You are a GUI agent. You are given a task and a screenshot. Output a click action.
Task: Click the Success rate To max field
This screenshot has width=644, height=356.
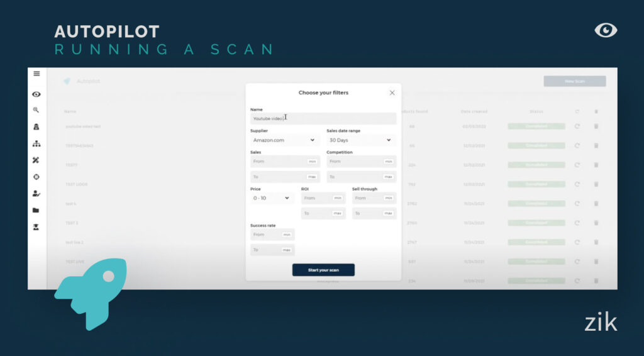[x=272, y=250]
